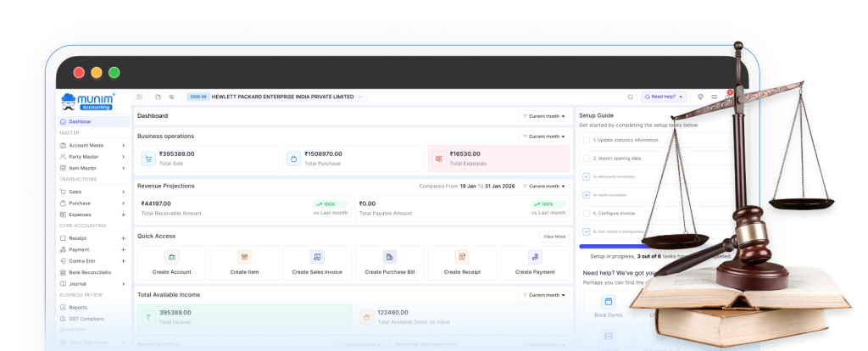868x351 pixels.
Task: Click the Total Sale cart icon
Action: tap(148, 159)
